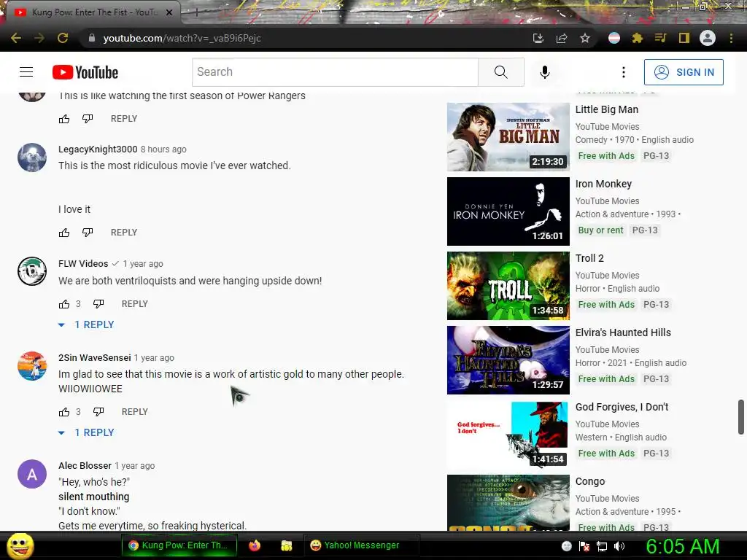Click the speaker volume tray icon
Image resolution: width=747 pixels, height=560 pixels.
619,546
